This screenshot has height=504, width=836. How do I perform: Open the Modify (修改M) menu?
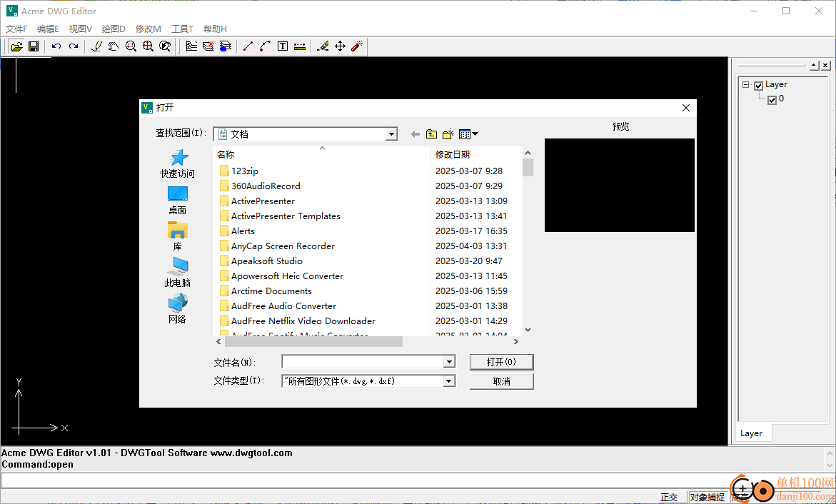click(148, 29)
